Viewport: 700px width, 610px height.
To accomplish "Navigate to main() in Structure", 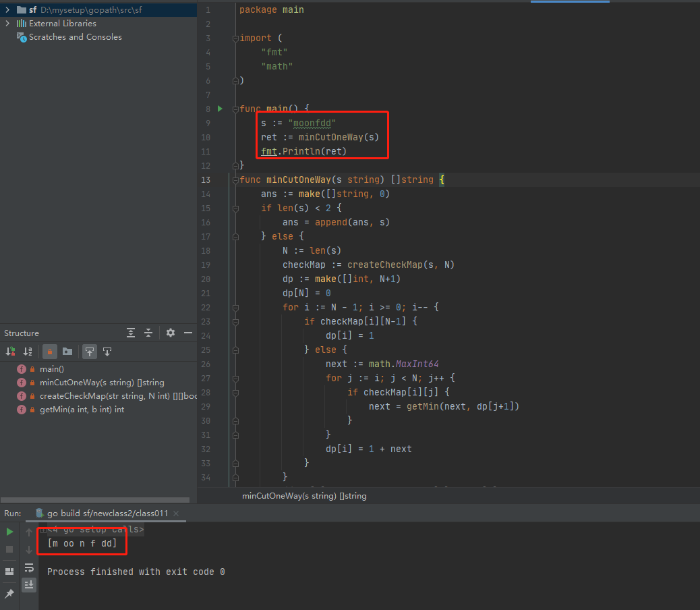I will [x=52, y=369].
